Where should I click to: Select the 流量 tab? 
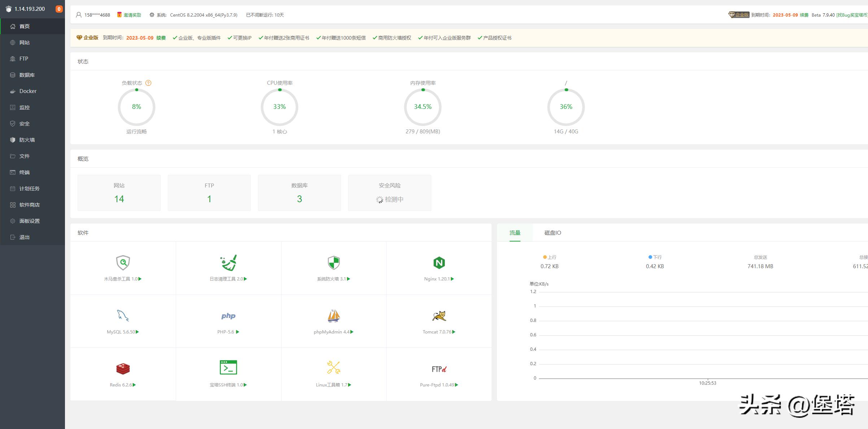click(x=515, y=233)
